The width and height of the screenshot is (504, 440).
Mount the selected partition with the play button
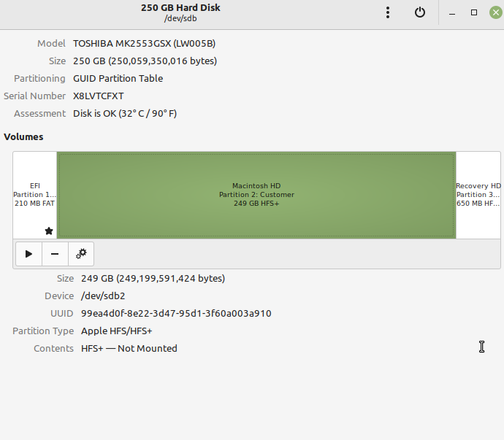(28, 254)
